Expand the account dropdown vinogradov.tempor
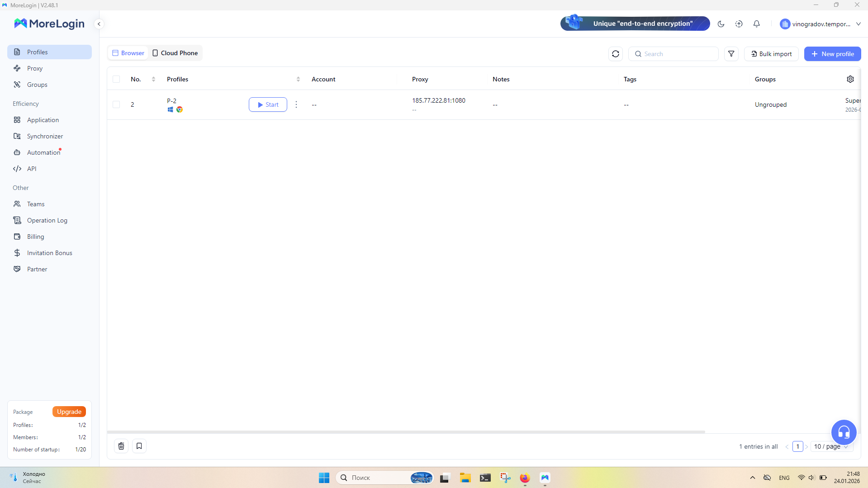Image resolution: width=868 pixels, height=488 pixels. [x=821, y=24]
